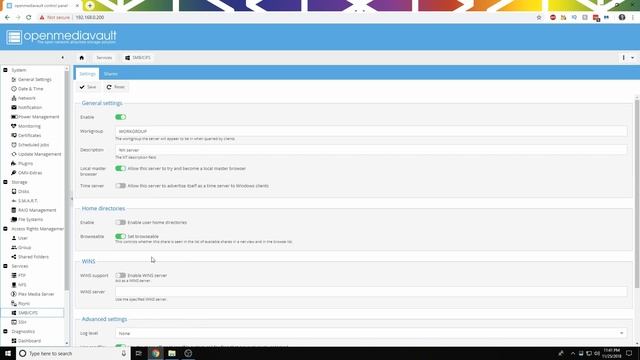Screen dimensions: 640x360
Task: Open the SSH service page
Action: 22,322
